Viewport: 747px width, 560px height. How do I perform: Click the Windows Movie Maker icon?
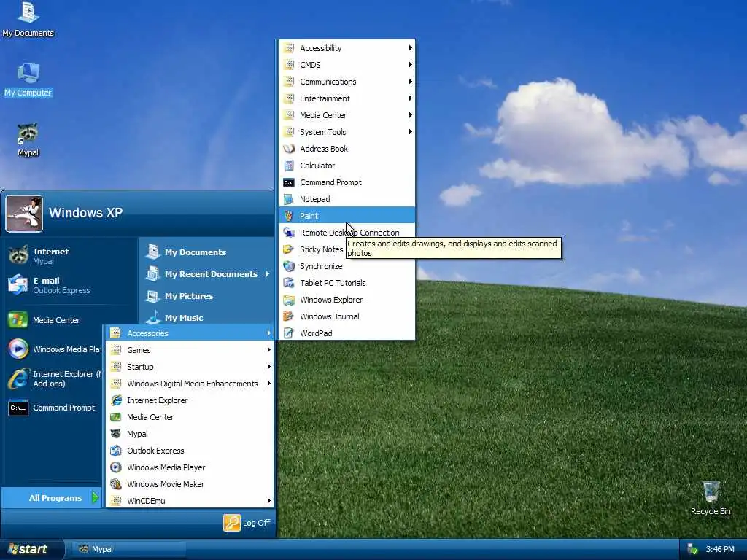tap(116, 484)
